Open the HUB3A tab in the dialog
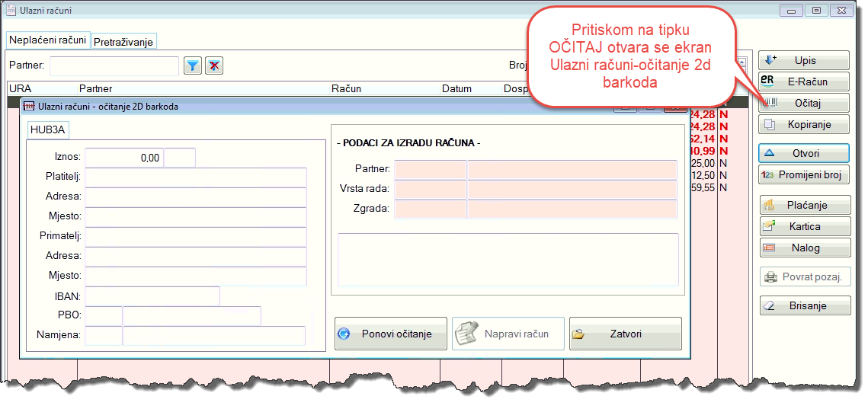This screenshot has width=868, height=409. coord(48,130)
